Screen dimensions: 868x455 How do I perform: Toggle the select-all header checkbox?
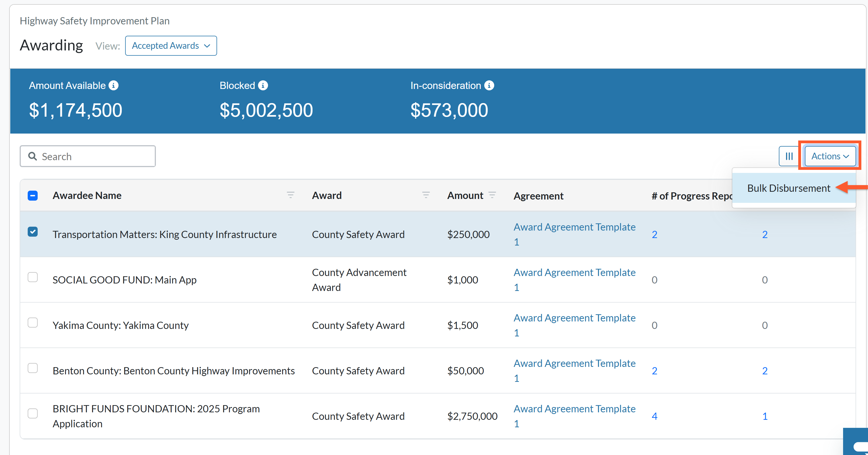tap(33, 196)
